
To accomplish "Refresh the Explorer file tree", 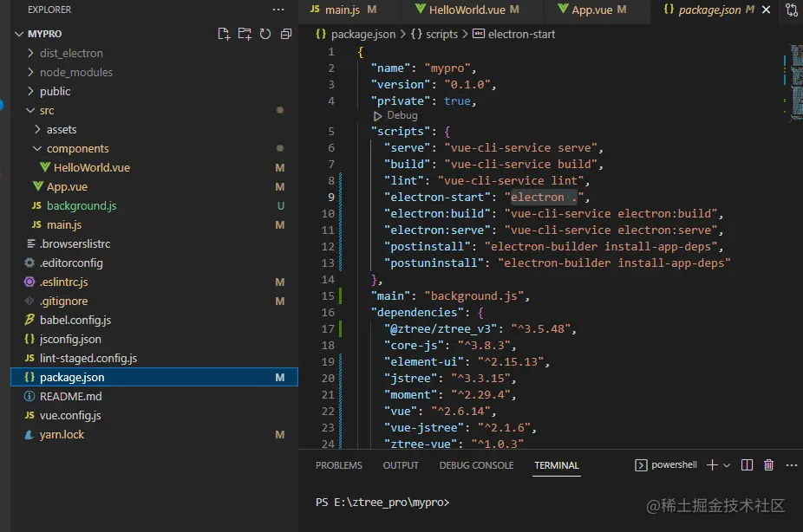I will coord(265,34).
